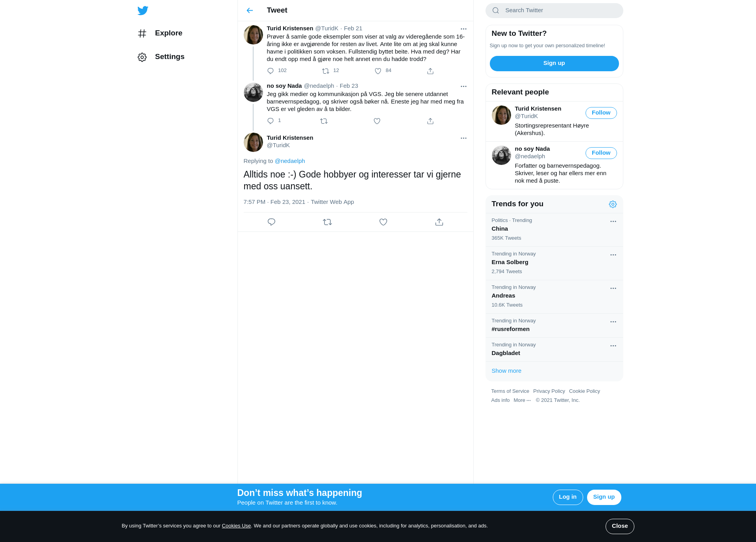Follow Turid Kristensen
The image size is (756, 542).
click(x=601, y=113)
